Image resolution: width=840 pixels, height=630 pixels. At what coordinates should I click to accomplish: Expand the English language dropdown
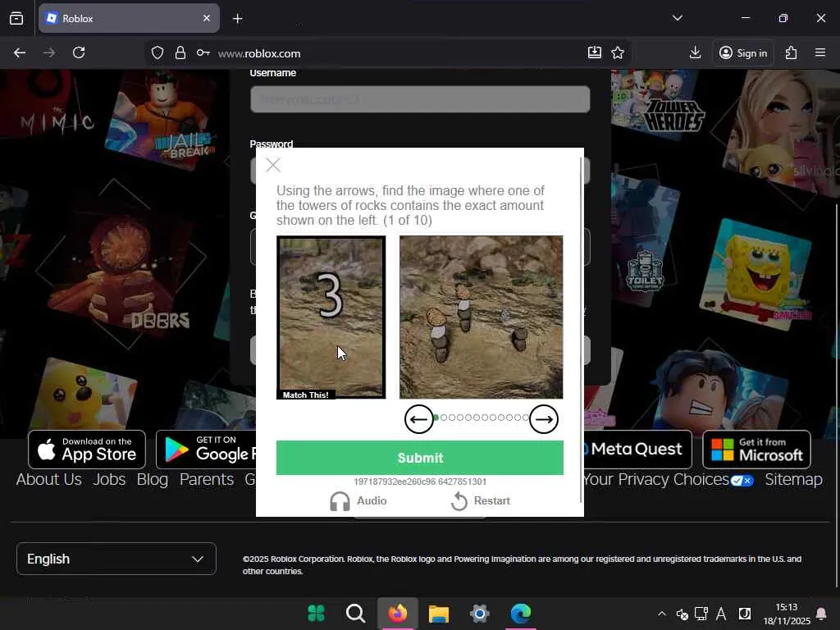point(116,559)
